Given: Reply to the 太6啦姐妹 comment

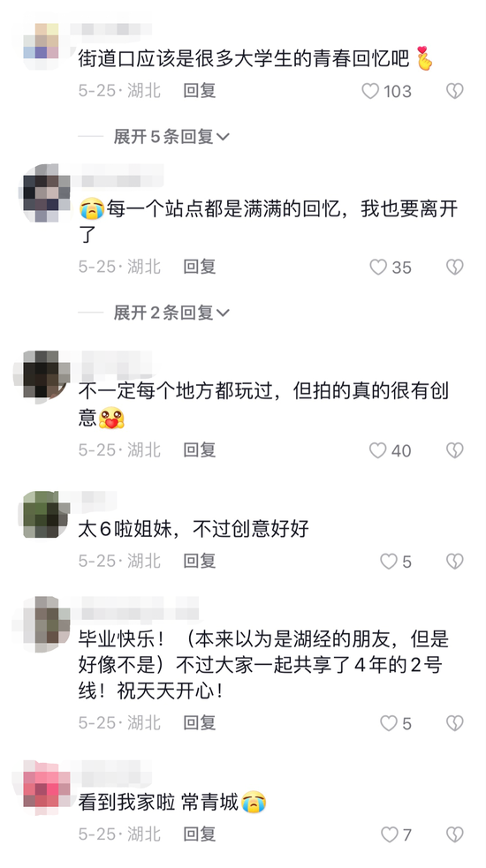Looking at the screenshot, I should pos(200,562).
